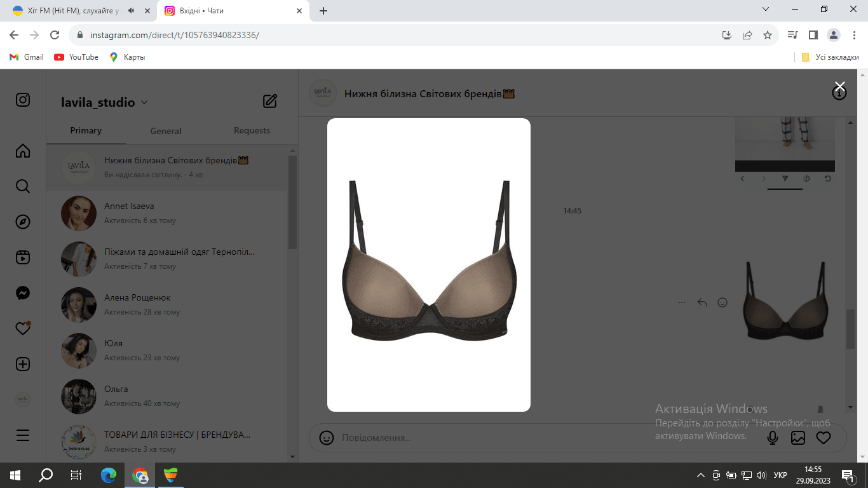This screenshot has height=488, width=868.
Task: Click the instagram.com address bar
Action: 394,35
